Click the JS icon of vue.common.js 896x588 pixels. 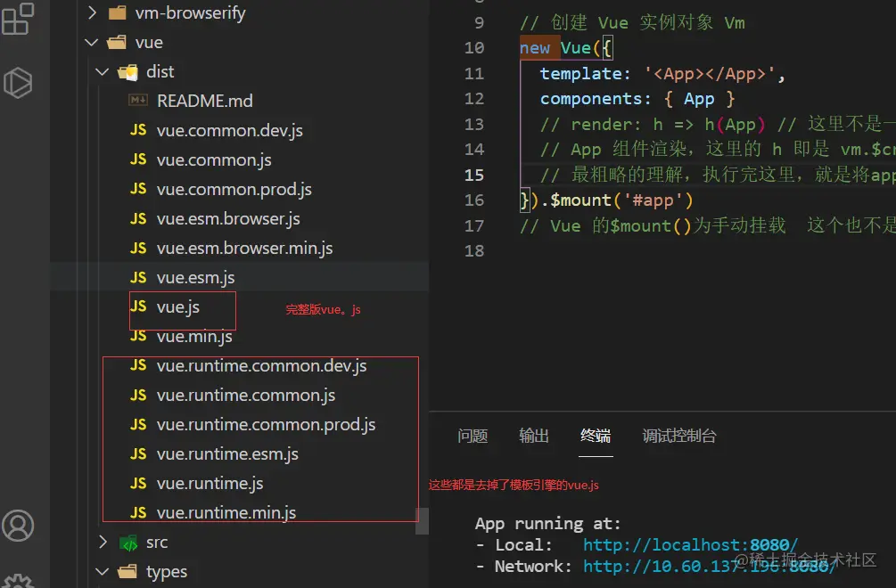[138, 159]
